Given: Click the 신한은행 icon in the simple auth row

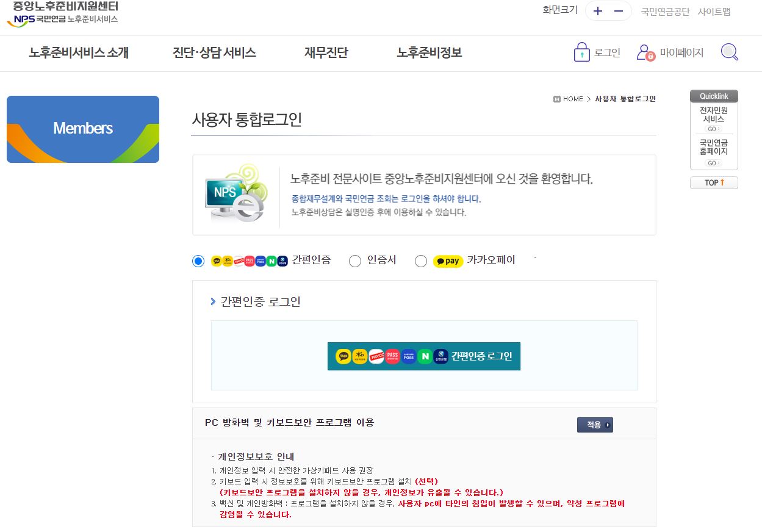Looking at the screenshot, I should (282, 261).
